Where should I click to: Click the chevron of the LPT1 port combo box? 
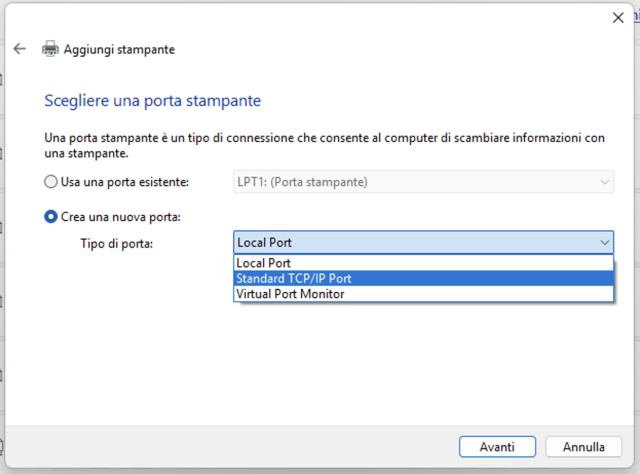(604, 182)
